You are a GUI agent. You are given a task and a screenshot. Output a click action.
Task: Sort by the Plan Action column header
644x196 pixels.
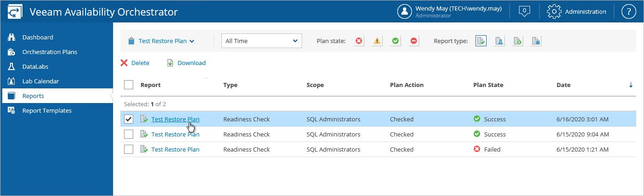[x=406, y=85]
